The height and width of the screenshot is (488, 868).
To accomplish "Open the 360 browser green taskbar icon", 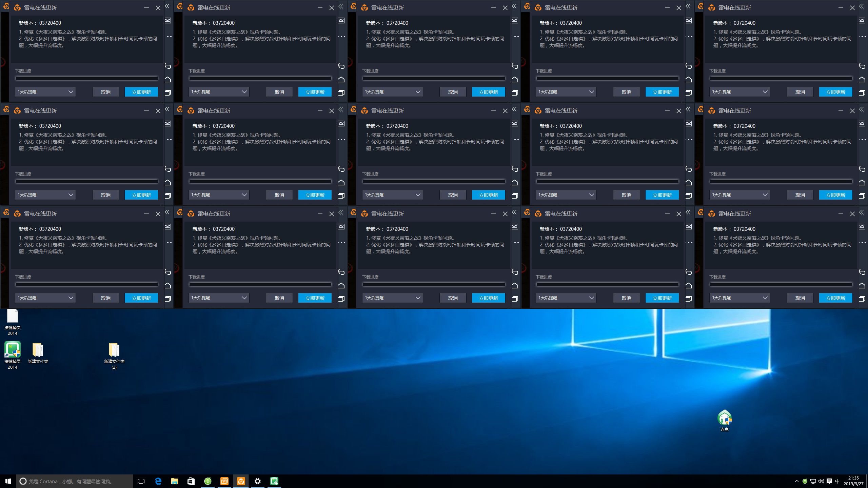I will [x=208, y=481].
